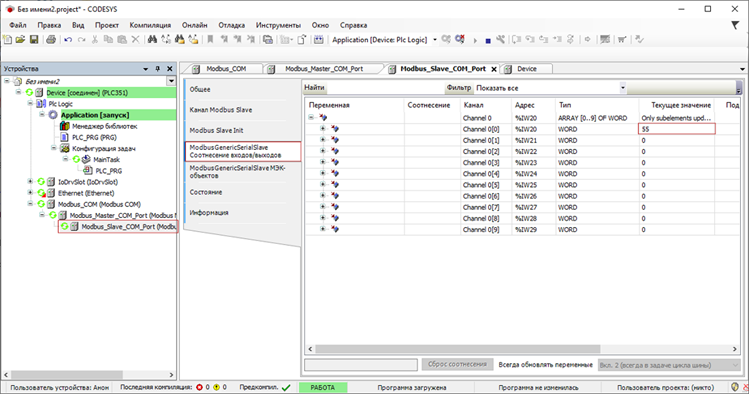This screenshot has width=749, height=394.
Task: Collapse the Plc Logic tree node
Action: tap(30, 103)
